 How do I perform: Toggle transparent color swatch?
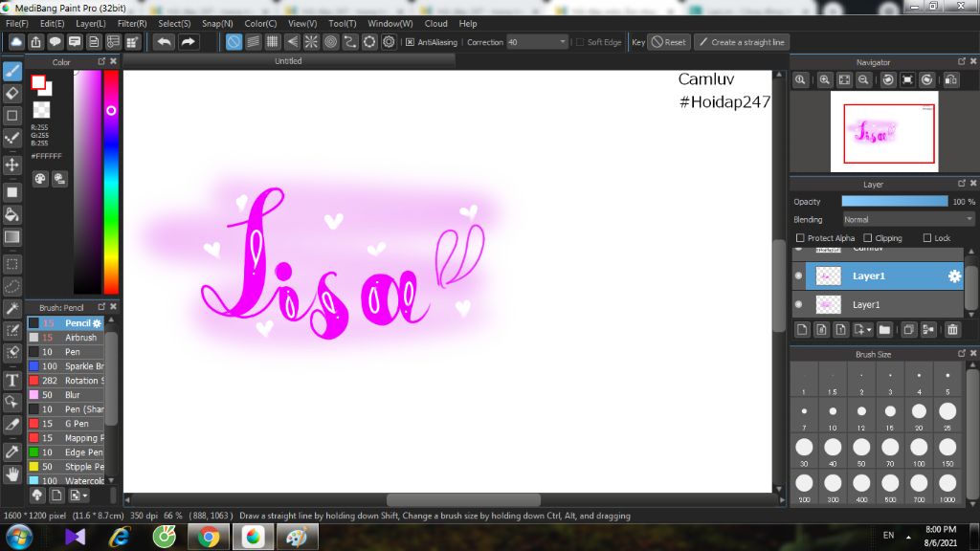coord(41,110)
